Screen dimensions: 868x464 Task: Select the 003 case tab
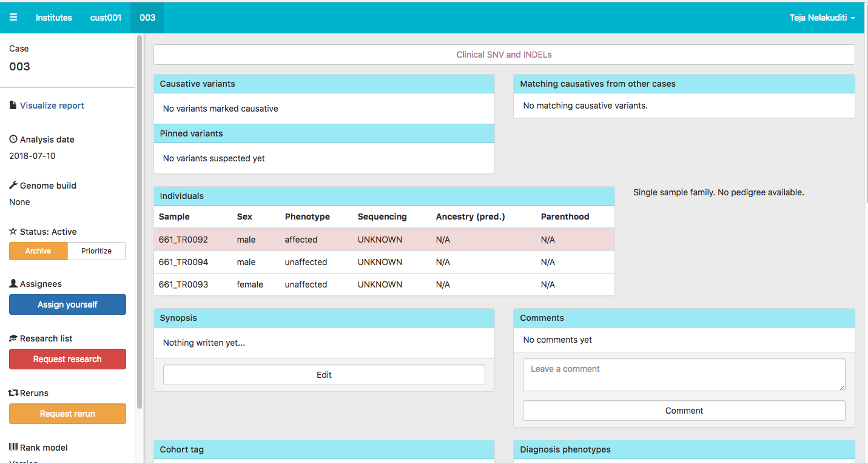click(x=147, y=17)
